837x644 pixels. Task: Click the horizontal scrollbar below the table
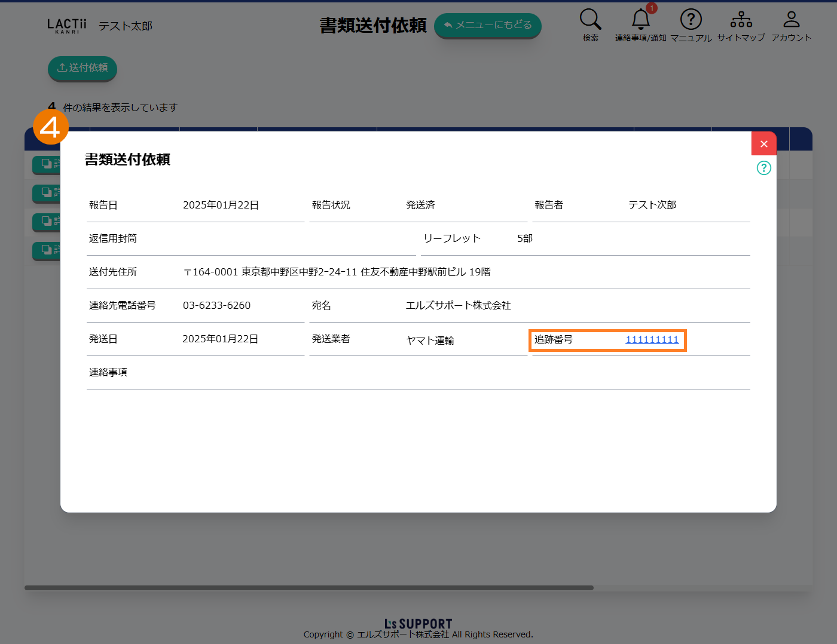click(308, 588)
